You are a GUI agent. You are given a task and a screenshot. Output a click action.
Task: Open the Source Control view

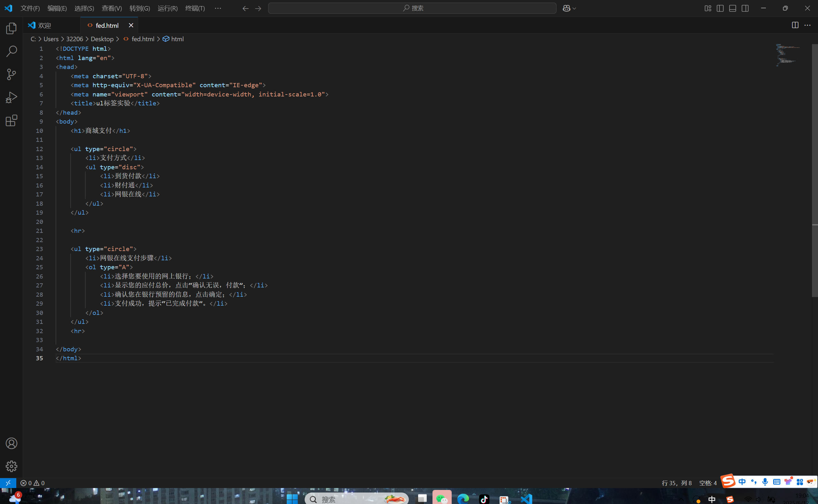pos(11,74)
